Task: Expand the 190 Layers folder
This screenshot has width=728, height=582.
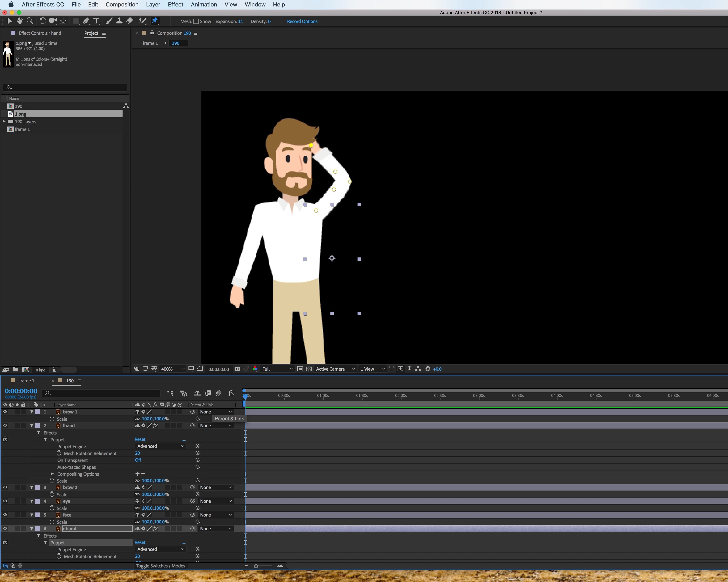Action: pos(4,121)
